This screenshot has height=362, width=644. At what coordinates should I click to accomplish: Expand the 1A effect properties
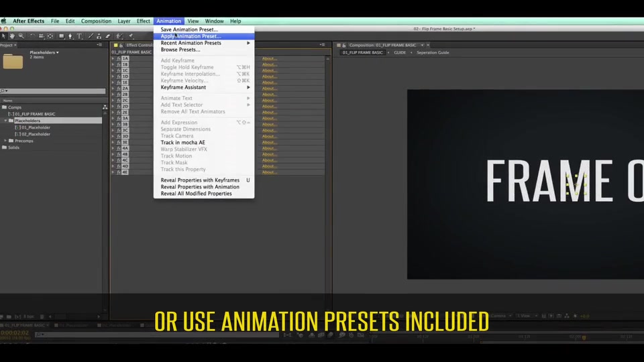pos(113,58)
